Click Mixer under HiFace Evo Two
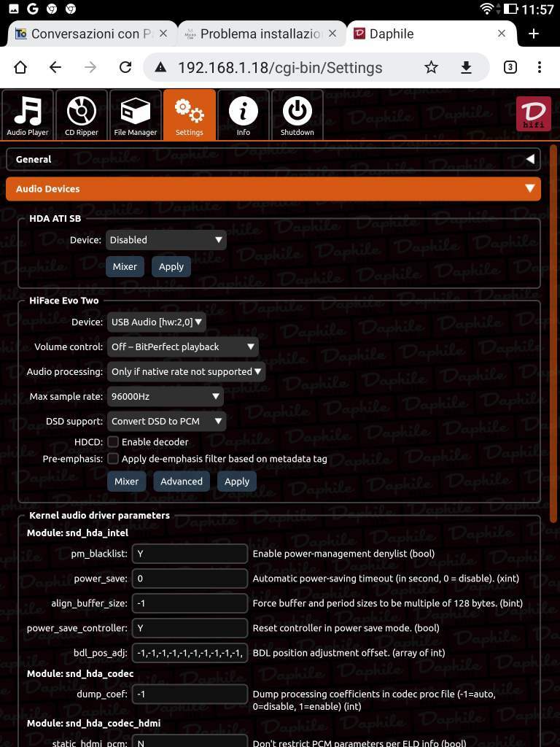Image resolution: width=560 pixels, height=747 pixels. (x=127, y=481)
